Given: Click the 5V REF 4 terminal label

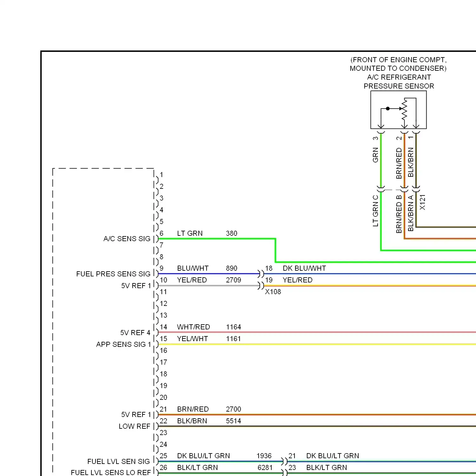Looking at the screenshot, I should point(135,333).
